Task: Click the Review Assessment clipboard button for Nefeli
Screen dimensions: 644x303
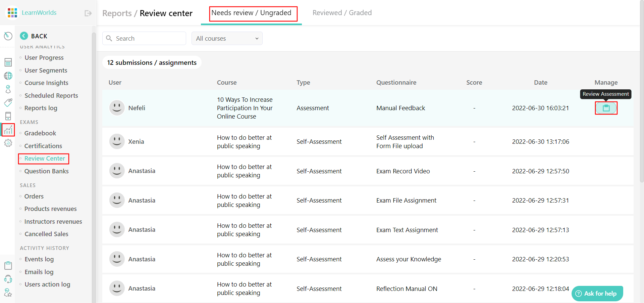Action: (606, 108)
